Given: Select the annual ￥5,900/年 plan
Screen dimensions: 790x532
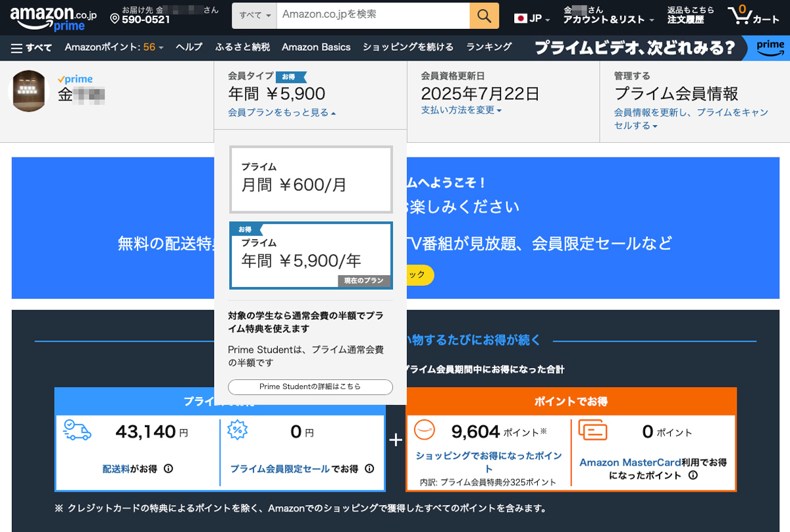Looking at the screenshot, I should click(311, 255).
